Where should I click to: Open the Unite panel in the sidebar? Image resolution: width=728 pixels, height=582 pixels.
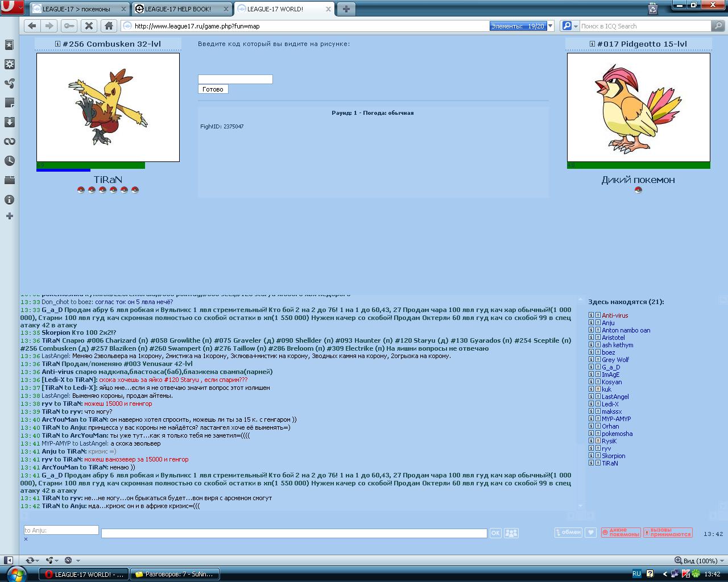click(x=9, y=84)
